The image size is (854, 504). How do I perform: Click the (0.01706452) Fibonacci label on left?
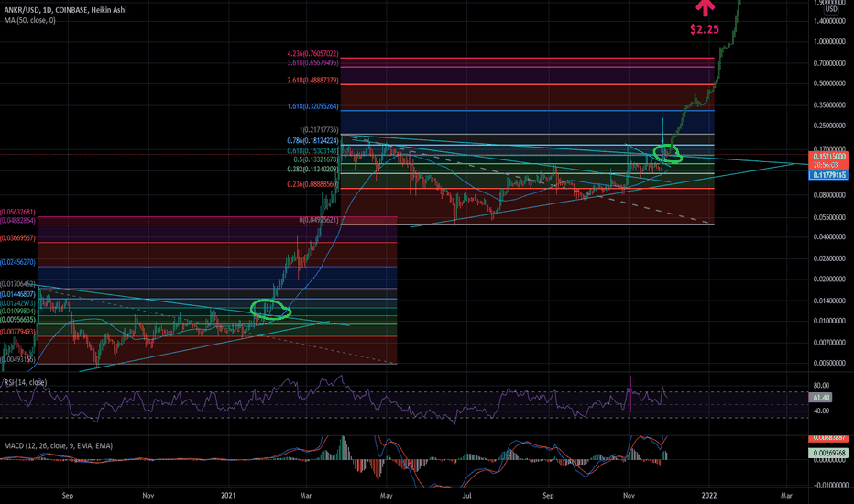18,284
